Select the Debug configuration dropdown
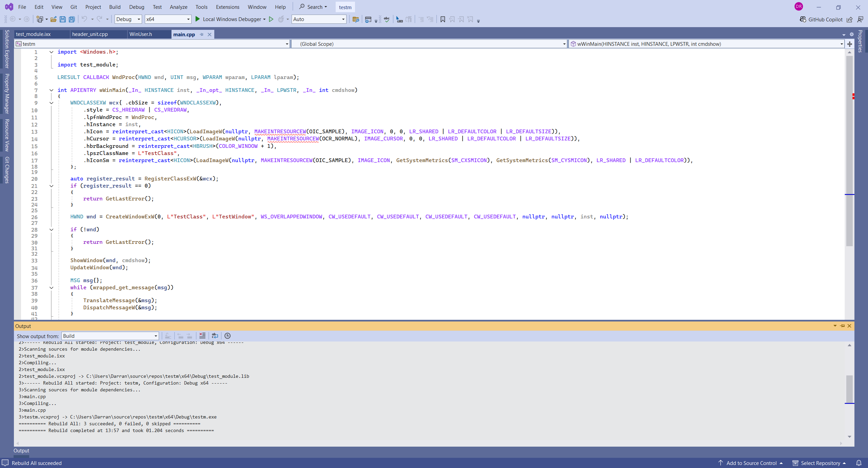Image resolution: width=868 pixels, height=468 pixels. (x=127, y=19)
